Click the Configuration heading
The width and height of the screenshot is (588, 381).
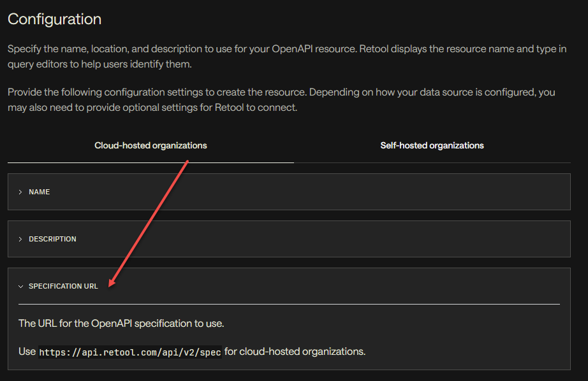point(54,19)
